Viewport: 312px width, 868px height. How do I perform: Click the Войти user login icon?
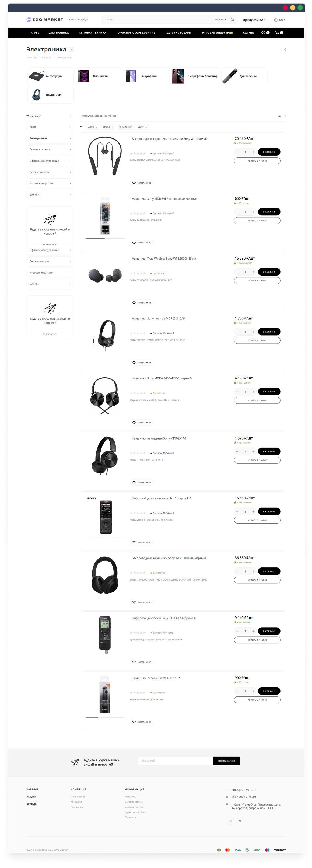[276, 20]
